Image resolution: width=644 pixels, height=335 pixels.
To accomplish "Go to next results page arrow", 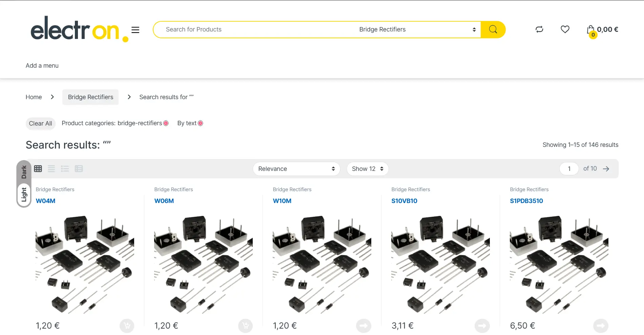I will (606, 169).
